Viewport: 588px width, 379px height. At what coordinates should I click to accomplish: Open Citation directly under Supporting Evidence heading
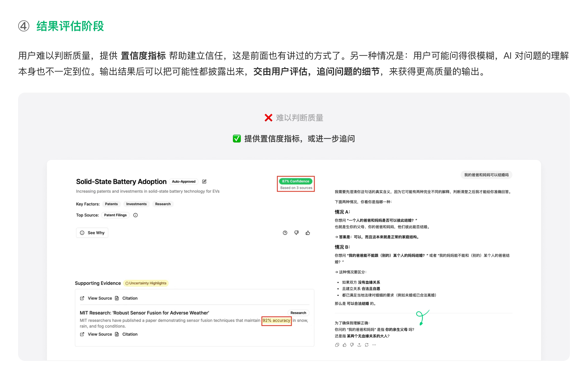click(x=126, y=298)
